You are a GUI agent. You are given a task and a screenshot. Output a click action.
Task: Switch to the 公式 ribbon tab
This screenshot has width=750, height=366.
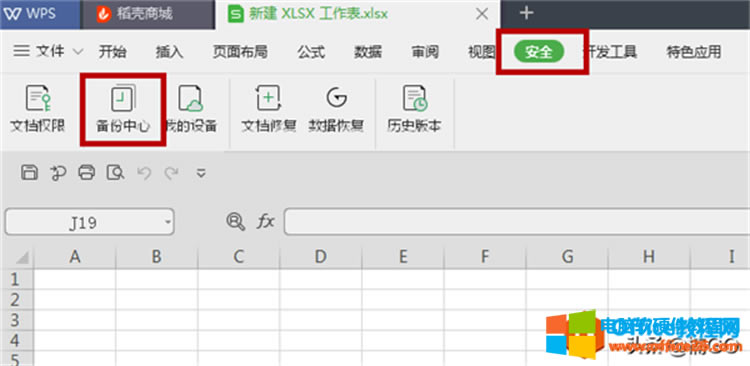tap(311, 52)
